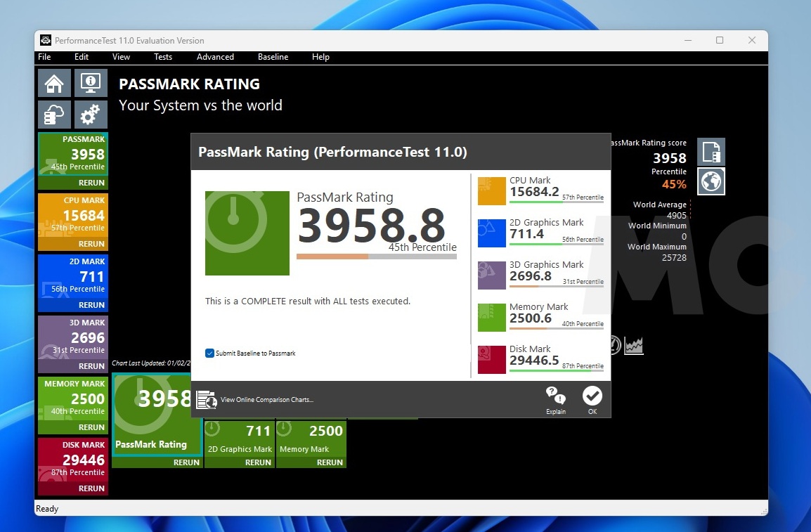811x532 pixels.
Task: Open the Advanced menu
Action: [x=215, y=57]
